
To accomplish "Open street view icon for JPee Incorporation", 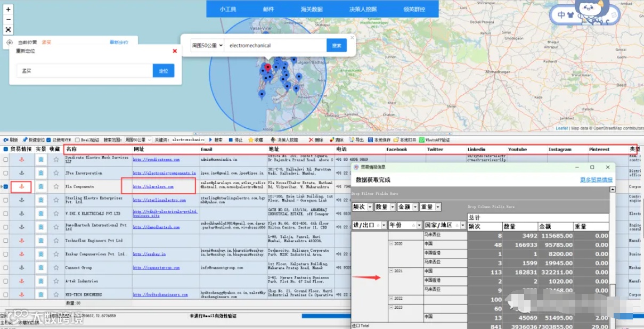I will tap(41, 173).
